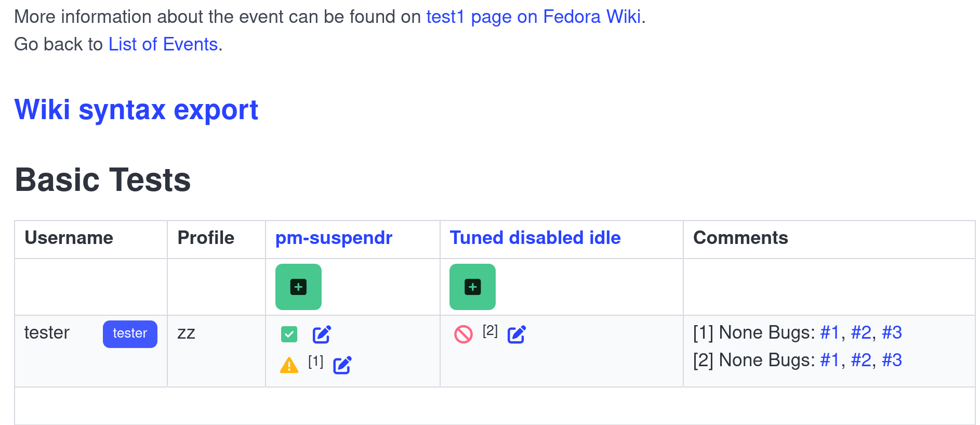Open test1 page on Fedora Wiki

(534, 17)
